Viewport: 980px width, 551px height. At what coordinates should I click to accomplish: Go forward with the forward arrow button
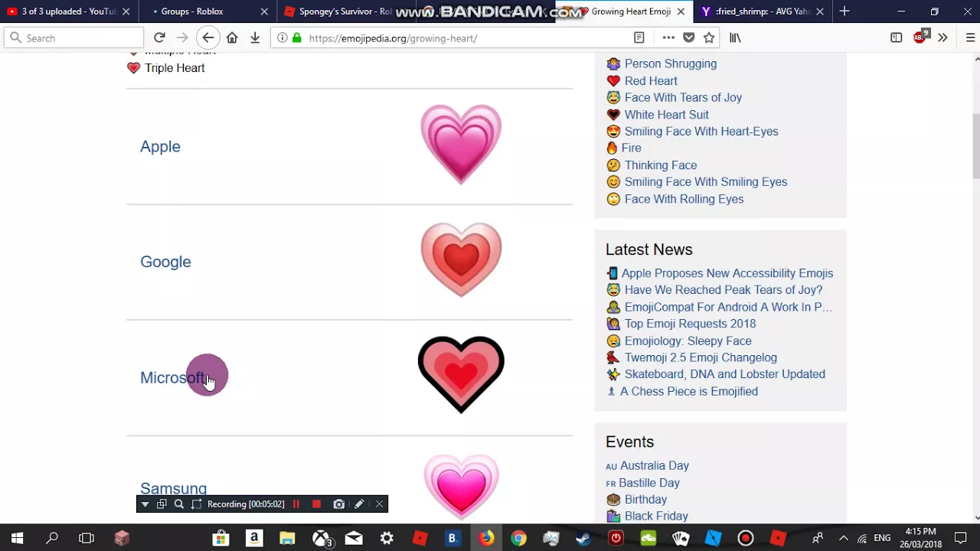pyautogui.click(x=182, y=37)
